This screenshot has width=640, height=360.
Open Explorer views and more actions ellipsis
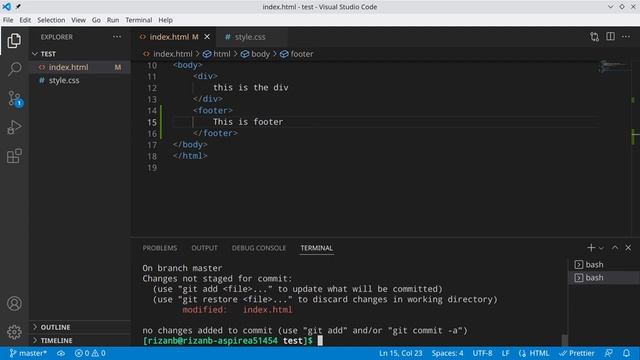tap(117, 37)
